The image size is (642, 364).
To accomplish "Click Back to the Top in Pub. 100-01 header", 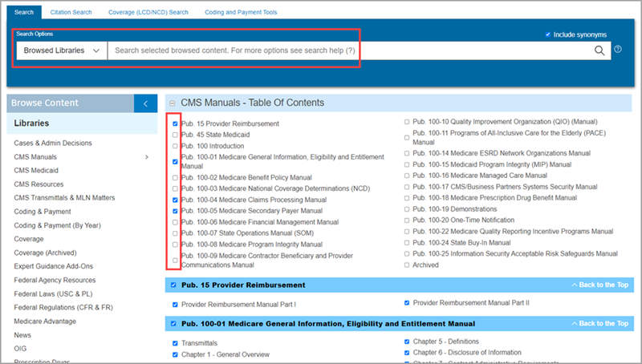I will (x=600, y=323).
